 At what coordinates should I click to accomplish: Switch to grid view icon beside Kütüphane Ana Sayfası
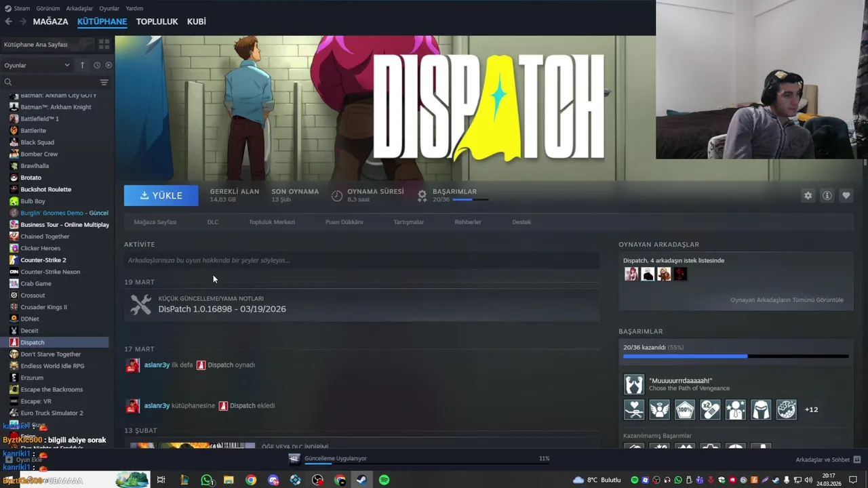104,44
